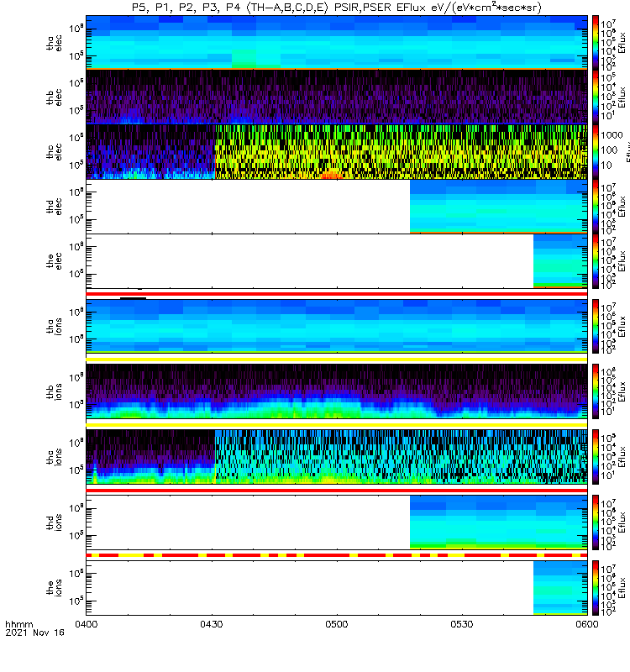Select the 'thd ions' axis label

(x=54, y=522)
